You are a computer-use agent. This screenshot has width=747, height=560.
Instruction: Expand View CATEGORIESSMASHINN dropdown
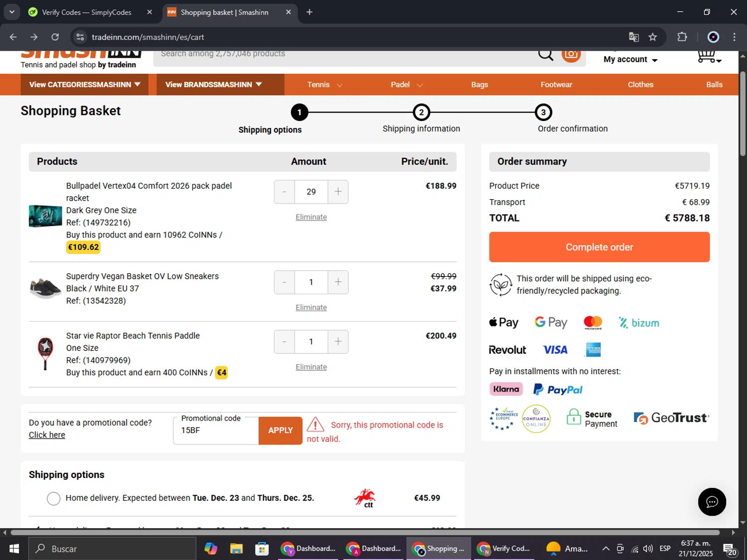tap(85, 85)
